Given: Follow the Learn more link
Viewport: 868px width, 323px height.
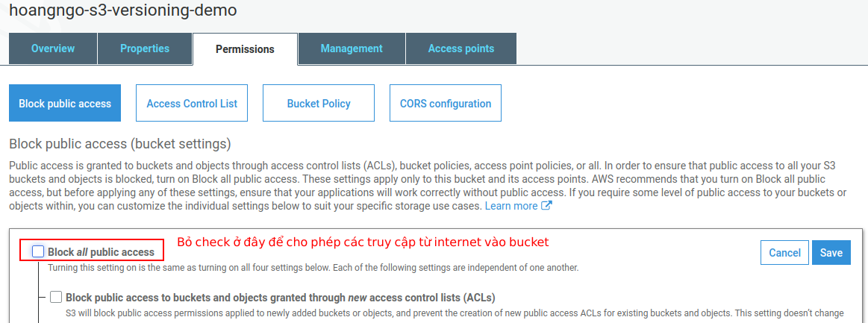Looking at the screenshot, I should (x=511, y=206).
